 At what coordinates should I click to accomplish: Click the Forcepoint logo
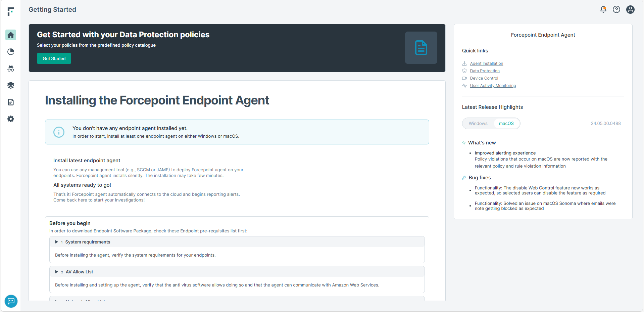coord(11,12)
